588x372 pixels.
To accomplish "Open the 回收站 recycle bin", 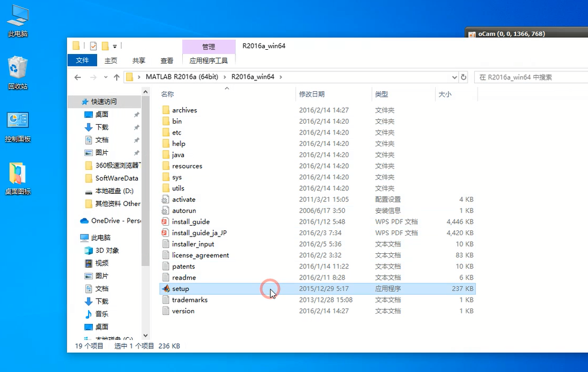I will (17, 73).
